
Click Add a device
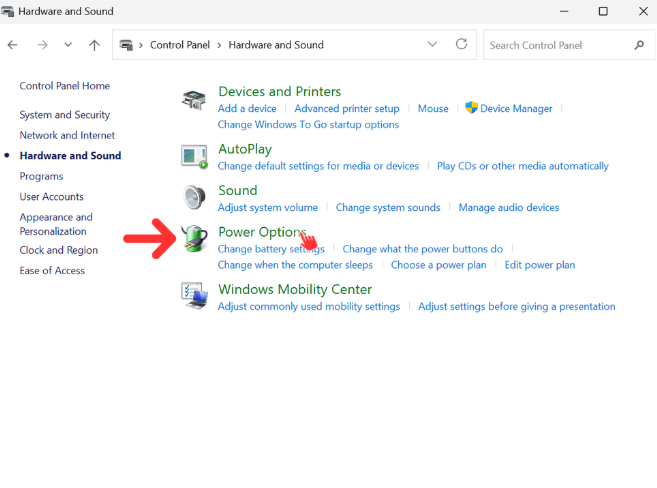pyautogui.click(x=247, y=108)
